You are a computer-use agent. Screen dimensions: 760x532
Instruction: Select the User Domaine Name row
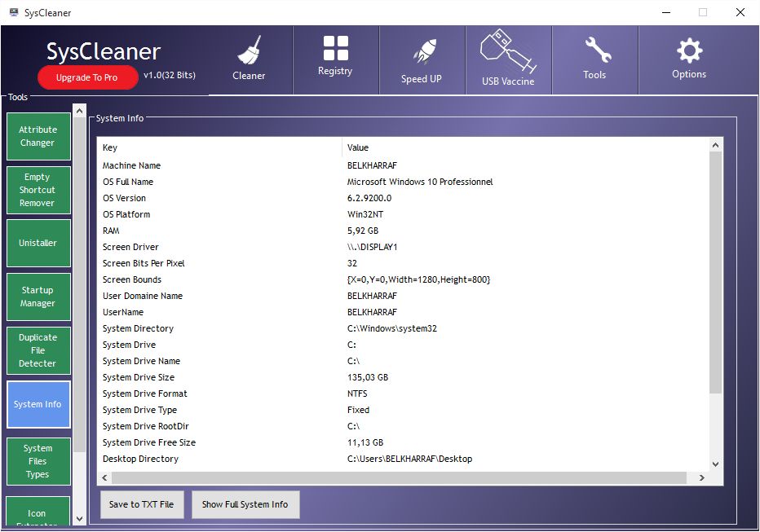(x=404, y=297)
